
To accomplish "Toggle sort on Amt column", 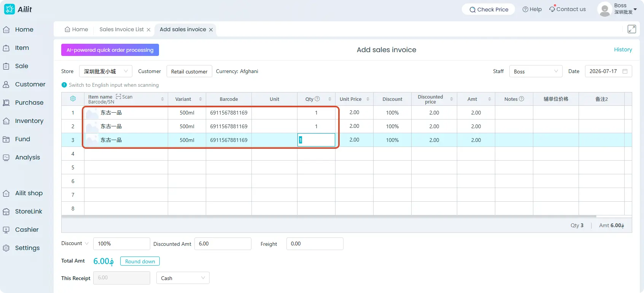I will (x=490, y=99).
